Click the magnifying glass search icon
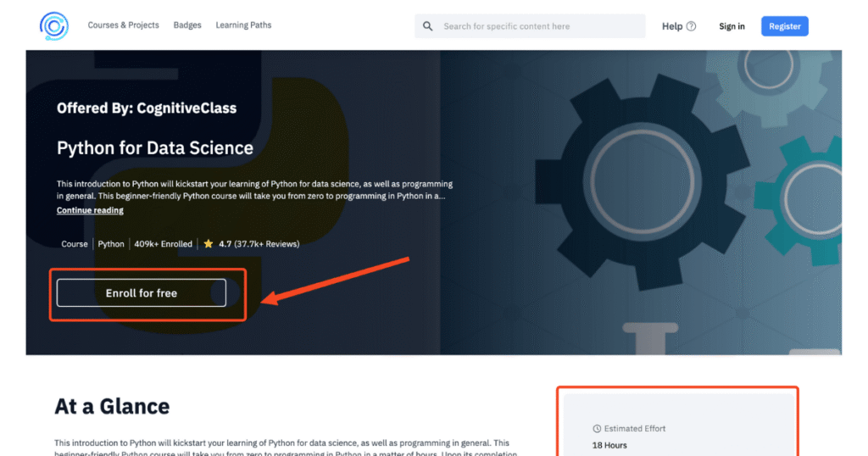The height and width of the screenshot is (456, 868). (x=428, y=26)
